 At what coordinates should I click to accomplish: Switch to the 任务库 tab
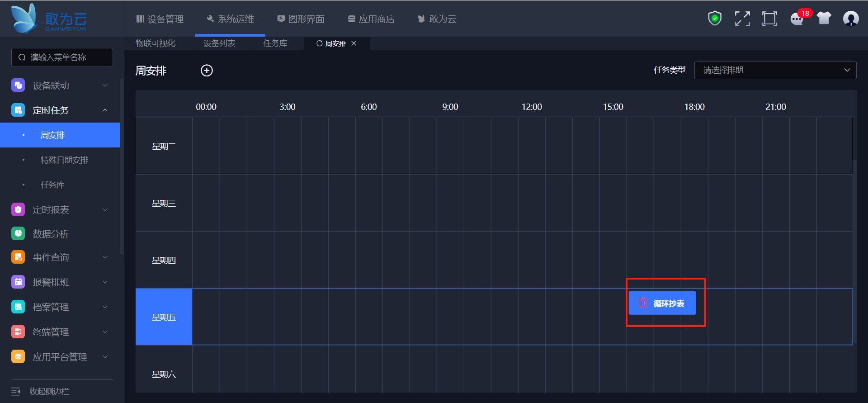click(x=275, y=43)
